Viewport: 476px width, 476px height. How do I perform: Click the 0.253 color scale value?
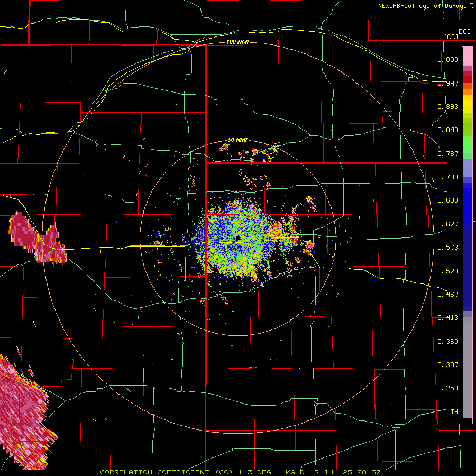pyautogui.click(x=448, y=388)
